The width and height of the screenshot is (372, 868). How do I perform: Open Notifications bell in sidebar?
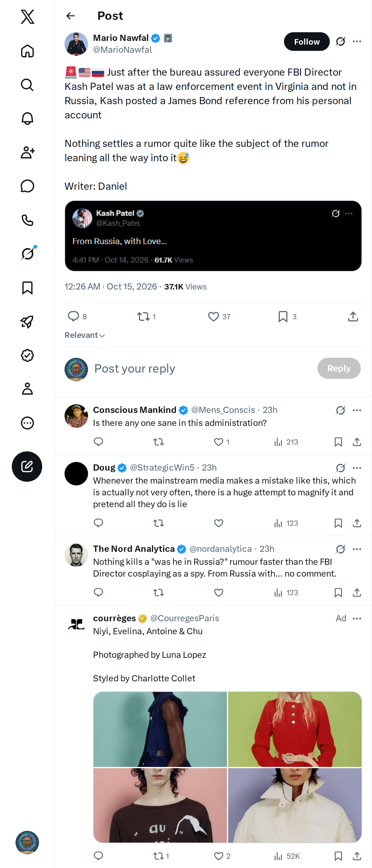point(27,119)
